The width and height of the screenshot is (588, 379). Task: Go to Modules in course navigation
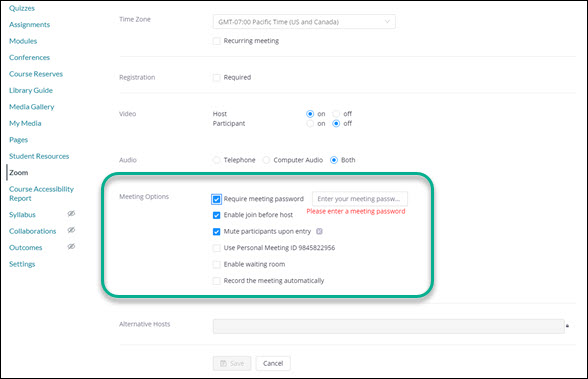point(23,41)
